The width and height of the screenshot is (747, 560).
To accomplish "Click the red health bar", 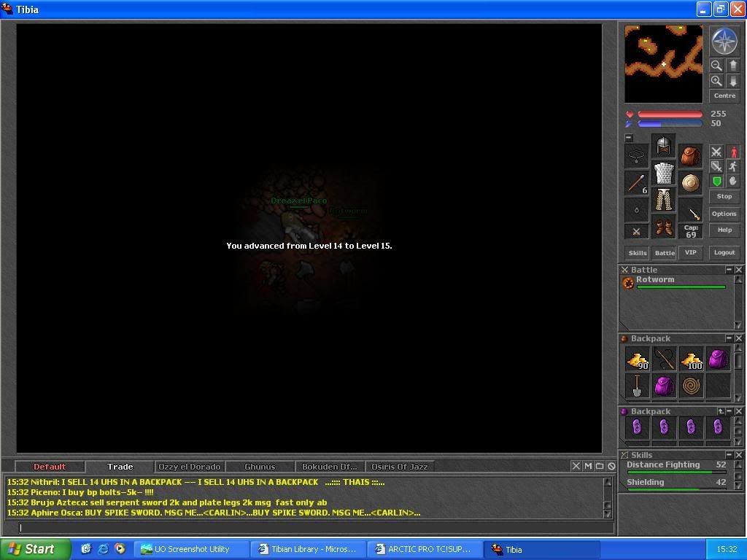I will (x=670, y=114).
